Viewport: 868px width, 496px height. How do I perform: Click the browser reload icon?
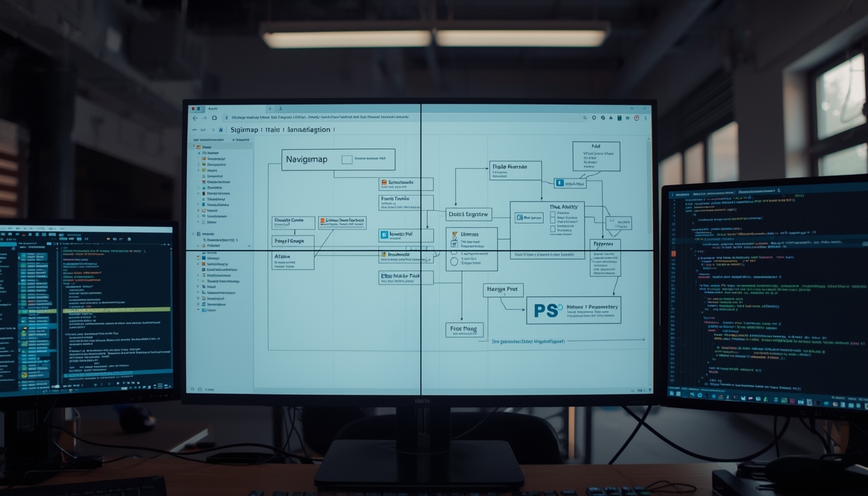pos(214,118)
